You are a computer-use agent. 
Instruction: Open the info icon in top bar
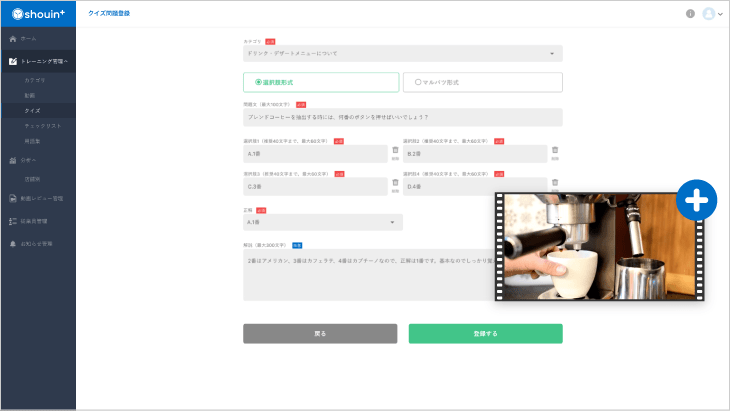click(x=690, y=14)
